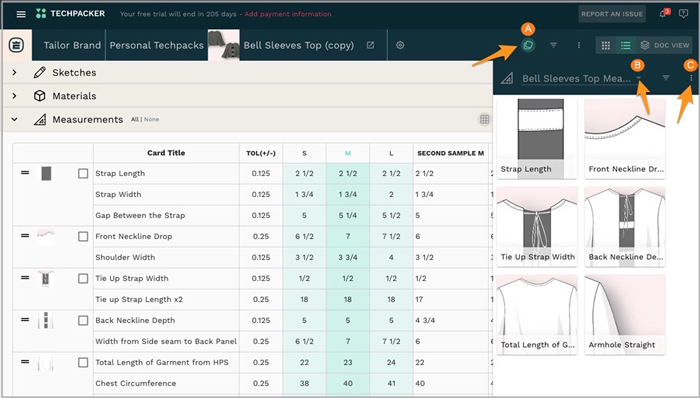Click the Doc View layers icon
The width and height of the screenshot is (700, 398).
645,45
